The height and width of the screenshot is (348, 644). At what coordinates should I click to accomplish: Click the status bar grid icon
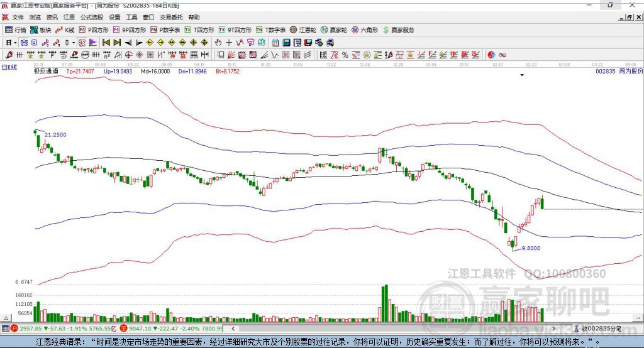tap(5, 329)
